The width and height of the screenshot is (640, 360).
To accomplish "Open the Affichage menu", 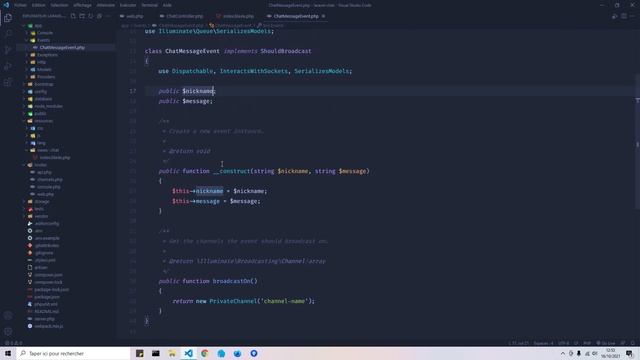I will tap(83, 5).
